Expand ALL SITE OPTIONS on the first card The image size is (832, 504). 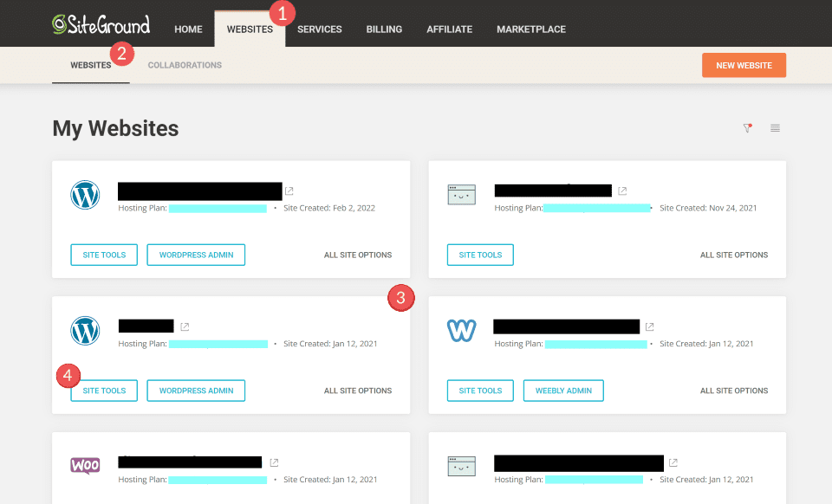(x=358, y=255)
